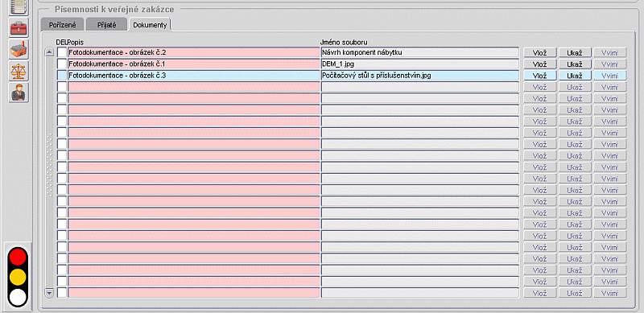Click file name field 'Návrh komponent nábytku'
The image size is (644, 313).
[419, 52]
